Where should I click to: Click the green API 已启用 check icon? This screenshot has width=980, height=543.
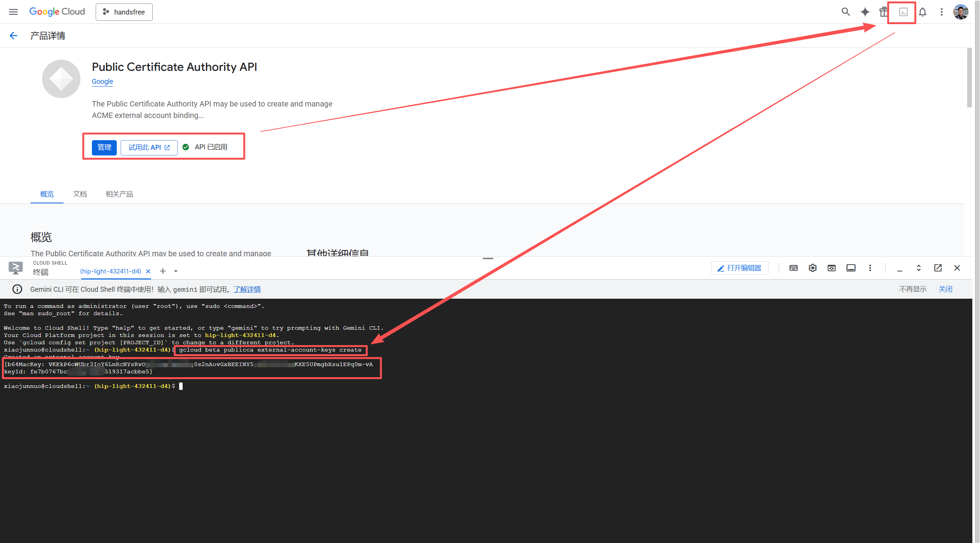[186, 147]
